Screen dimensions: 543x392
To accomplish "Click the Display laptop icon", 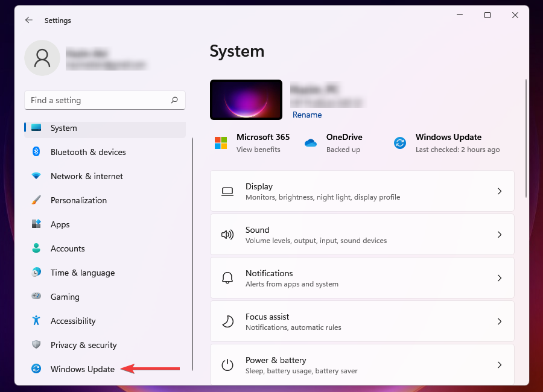I will (227, 191).
